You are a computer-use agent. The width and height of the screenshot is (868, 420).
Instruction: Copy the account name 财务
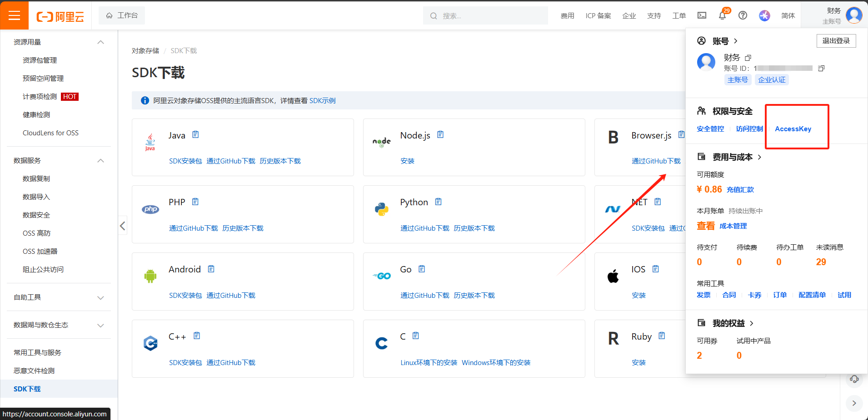point(748,58)
